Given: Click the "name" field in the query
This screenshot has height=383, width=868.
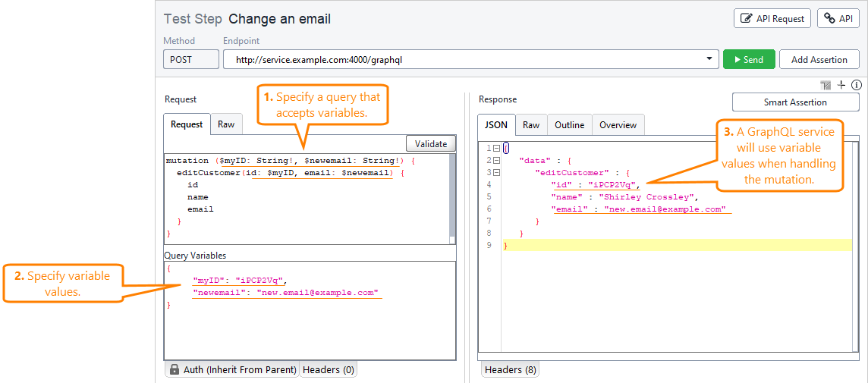Looking at the screenshot, I should pyautogui.click(x=197, y=197).
